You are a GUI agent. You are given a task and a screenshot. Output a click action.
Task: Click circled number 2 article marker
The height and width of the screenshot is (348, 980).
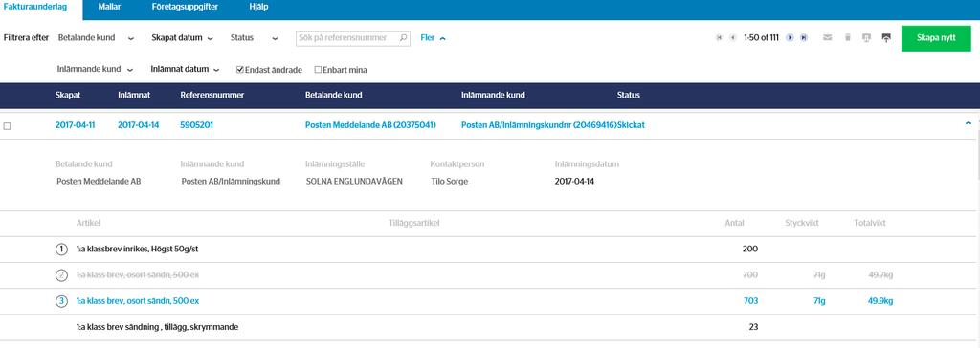coord(61,275)
